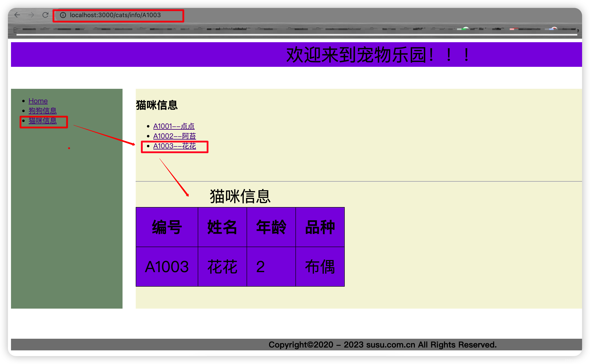Click the 欢迎来到宠物乐园 banner title
Viewport: 590px width, 364px height.
tap(378, 55)
